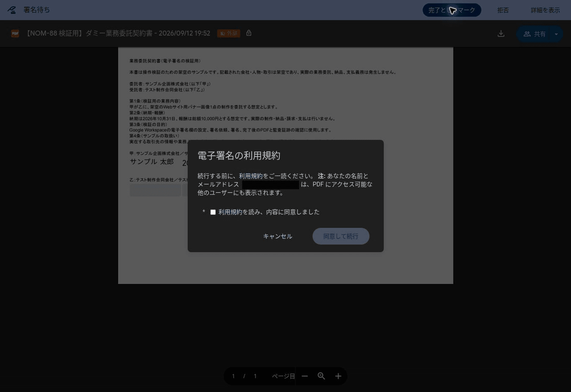
Task: Zoom in with the plus icon
Action: point(338,376)
